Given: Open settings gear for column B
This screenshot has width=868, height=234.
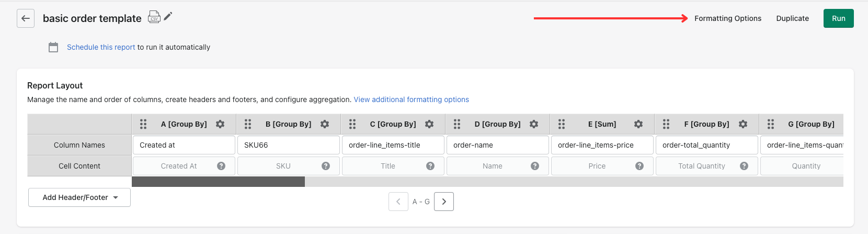Looking at the screenshot, I should pyautogui.click(x=325, y=124).
